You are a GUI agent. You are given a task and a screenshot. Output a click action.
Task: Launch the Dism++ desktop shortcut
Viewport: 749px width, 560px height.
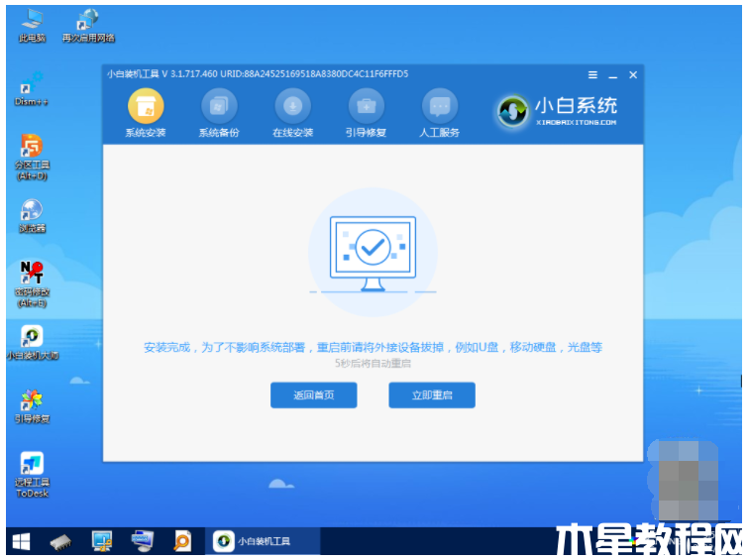[x=32, y=89]
